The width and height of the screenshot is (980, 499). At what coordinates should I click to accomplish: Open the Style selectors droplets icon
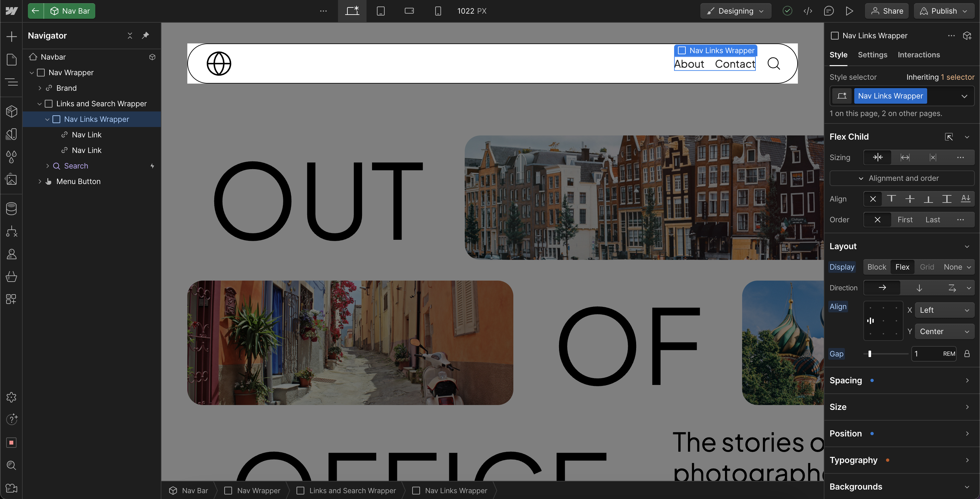click(11, 156)
